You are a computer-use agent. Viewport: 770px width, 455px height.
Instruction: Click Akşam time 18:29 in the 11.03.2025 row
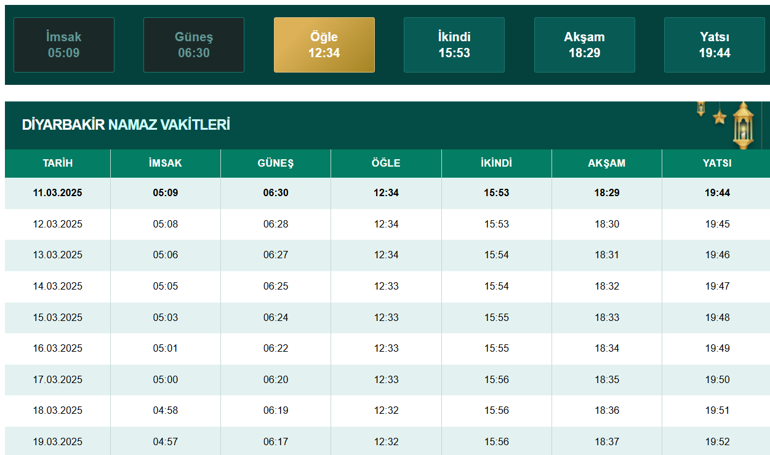tap(607, 193)
